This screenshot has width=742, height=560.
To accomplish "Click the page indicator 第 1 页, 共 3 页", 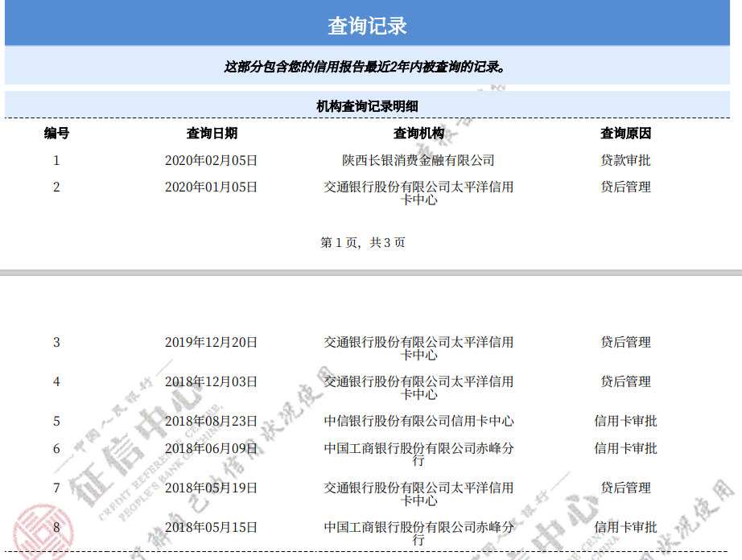I will click(x=362, y=243).
